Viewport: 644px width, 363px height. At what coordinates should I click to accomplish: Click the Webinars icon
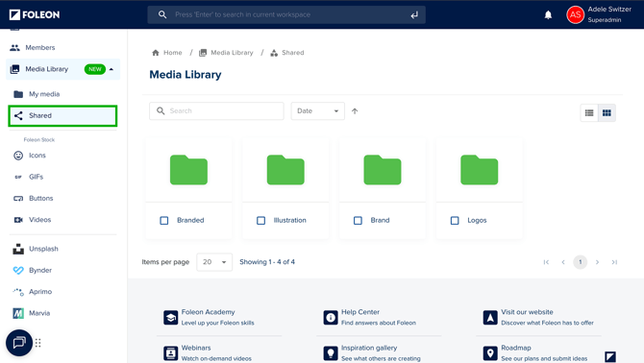point(170,353)
